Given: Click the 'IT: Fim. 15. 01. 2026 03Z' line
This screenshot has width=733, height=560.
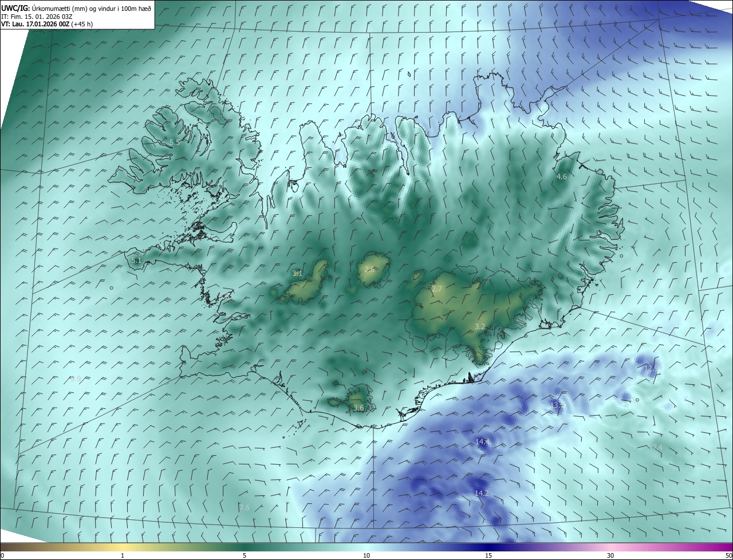Looking at the screenshot, I should click(x=37, y=16).
